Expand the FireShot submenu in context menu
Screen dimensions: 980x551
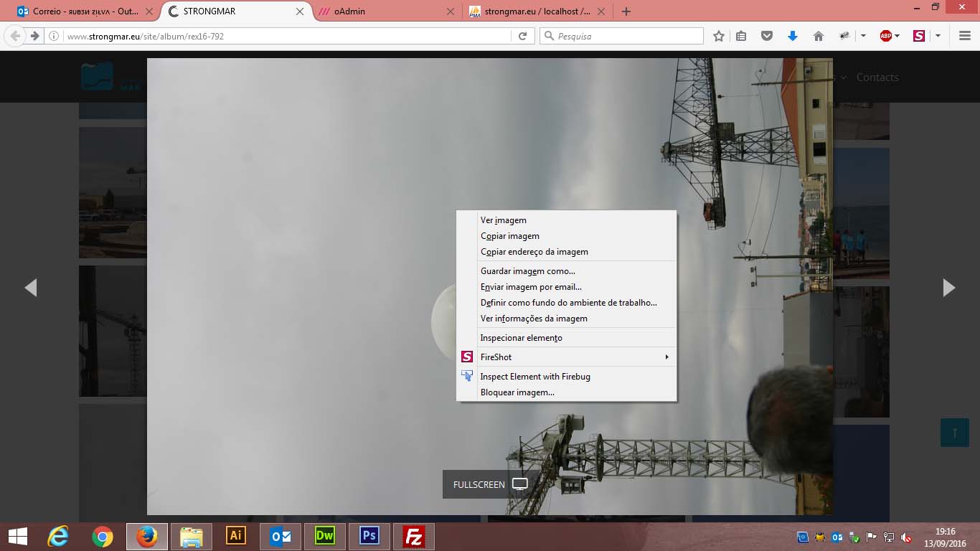coord(567,357)
